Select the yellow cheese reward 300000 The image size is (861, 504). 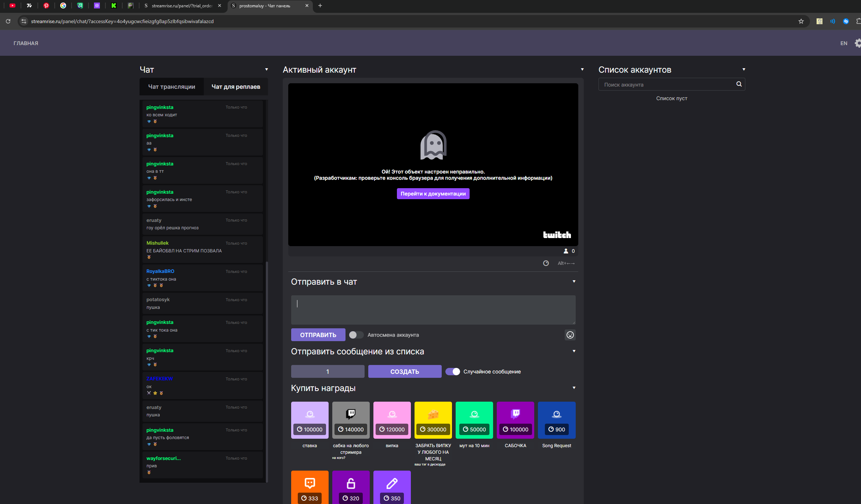433,420
